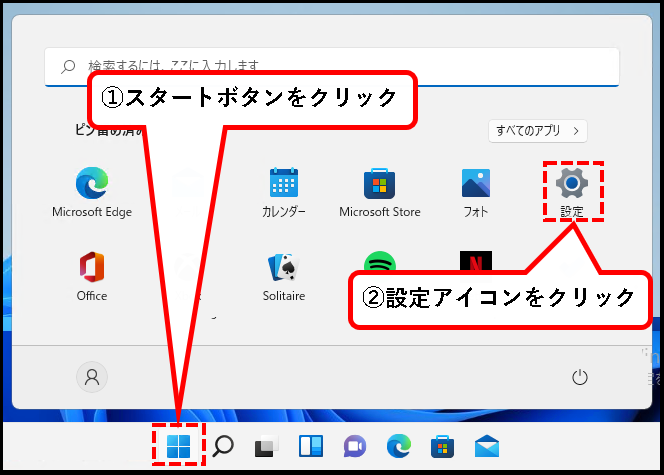
Task: Click the Office label text
Action: point(92,295)
